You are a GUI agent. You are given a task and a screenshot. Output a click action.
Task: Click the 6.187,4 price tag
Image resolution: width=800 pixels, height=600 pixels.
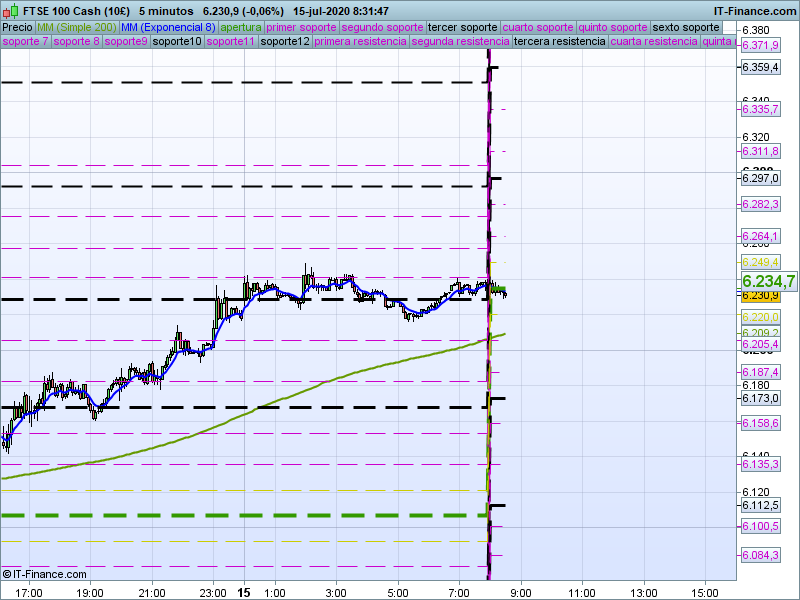pyautogui.click(x=760, y=372)
